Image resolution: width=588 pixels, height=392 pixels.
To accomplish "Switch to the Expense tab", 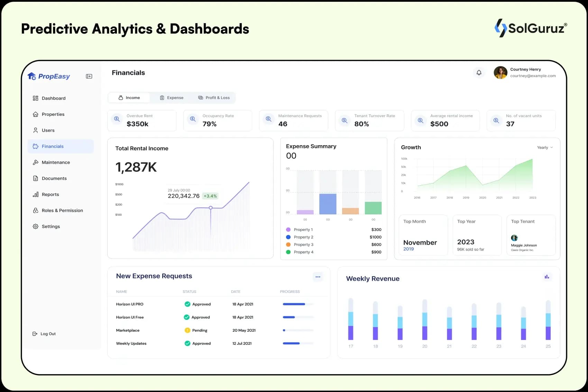I will click(x=172, y=98).
